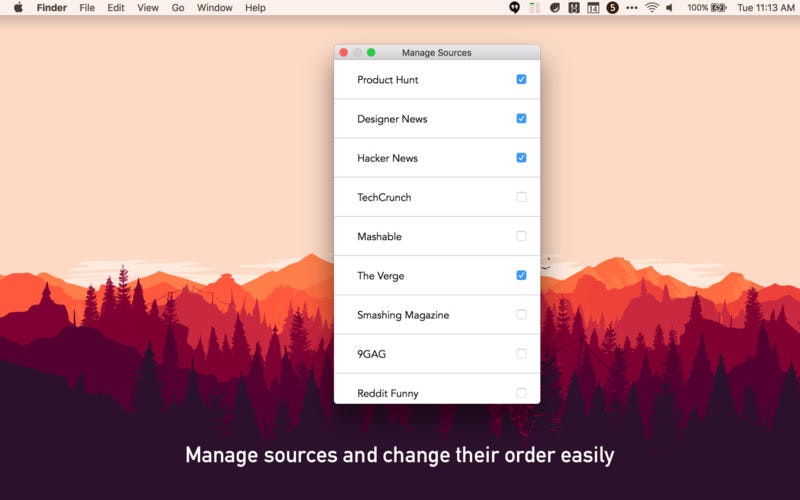
Task: Click the circled 5 menu bar icon
Action: pyautogui.click(x=612, y=8)
